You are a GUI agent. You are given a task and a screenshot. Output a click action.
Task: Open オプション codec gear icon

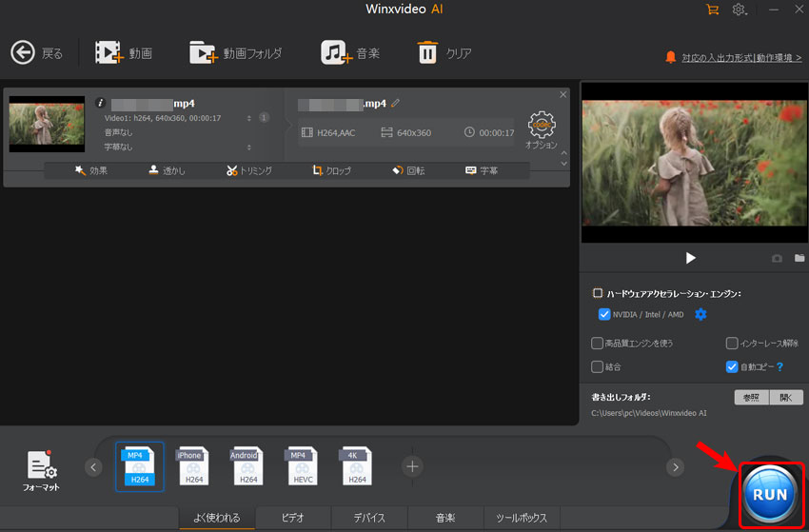point(541,125)
